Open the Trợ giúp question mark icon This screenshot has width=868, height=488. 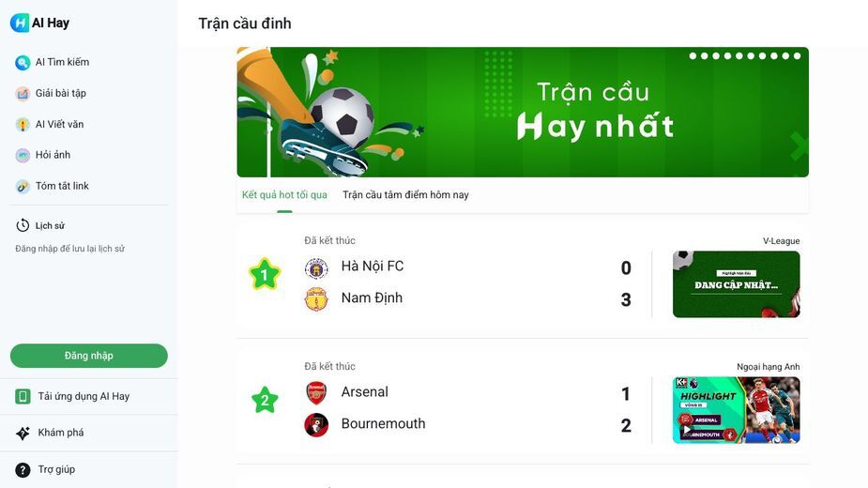(23, 470)
